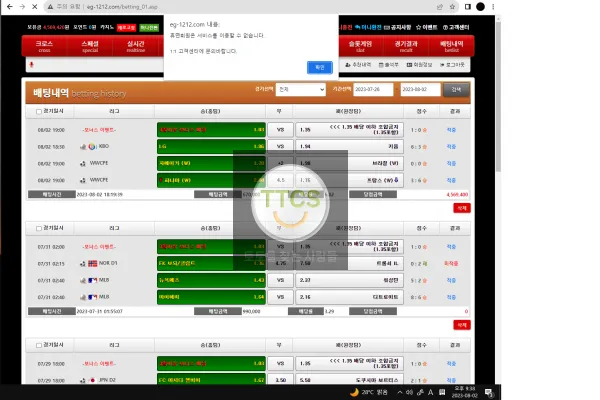Stop page loading with the X button

tap(34, 7)
